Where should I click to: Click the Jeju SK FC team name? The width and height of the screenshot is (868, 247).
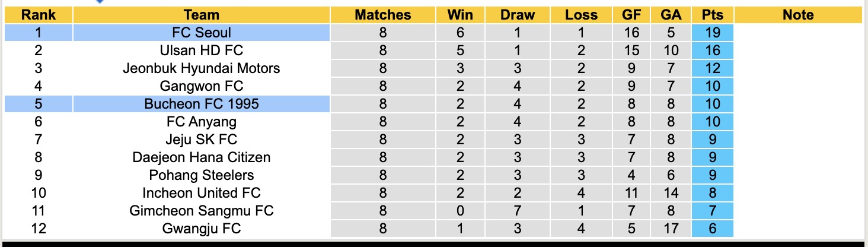coord(202,140)
